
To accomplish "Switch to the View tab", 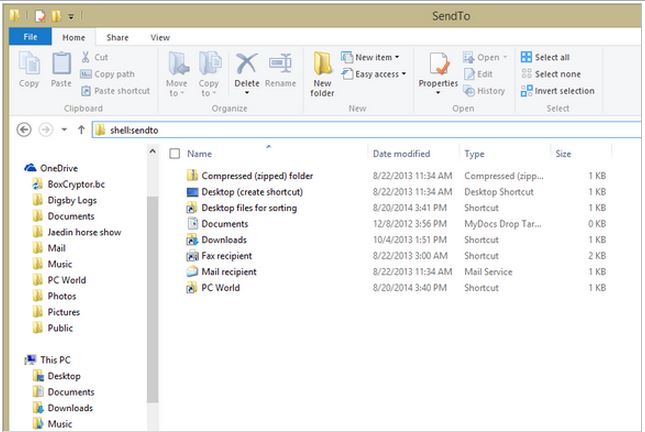I will 160,37.
